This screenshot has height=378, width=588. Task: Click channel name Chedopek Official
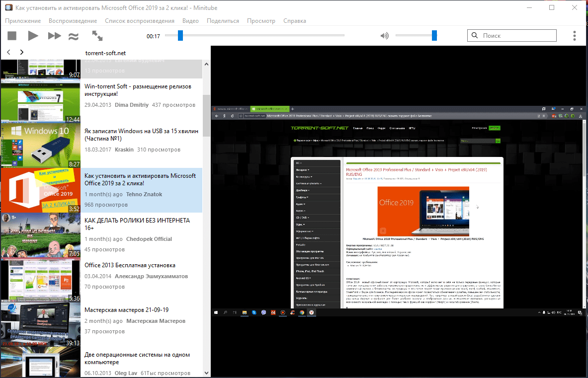[149, 239]
